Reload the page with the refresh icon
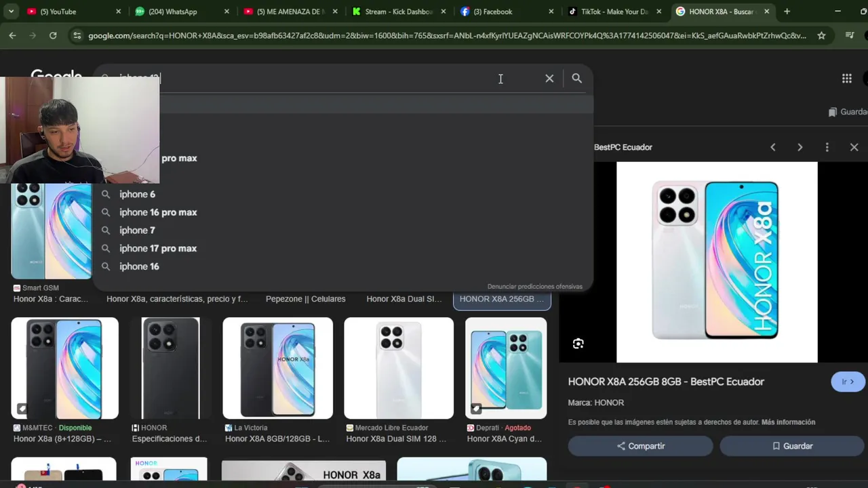 pyautogui.click(x=53, y=35)
